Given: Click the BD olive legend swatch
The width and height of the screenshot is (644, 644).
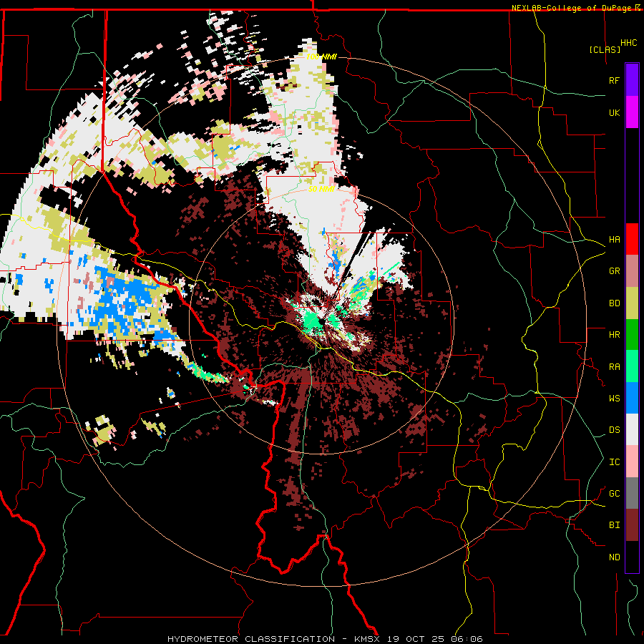Looking at the screenshot, I should tap(632, 303).
